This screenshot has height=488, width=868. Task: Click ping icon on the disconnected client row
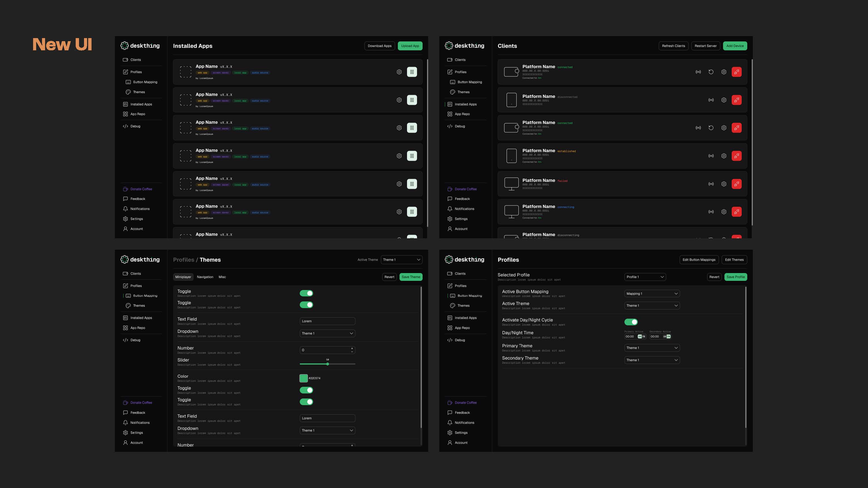711,100
